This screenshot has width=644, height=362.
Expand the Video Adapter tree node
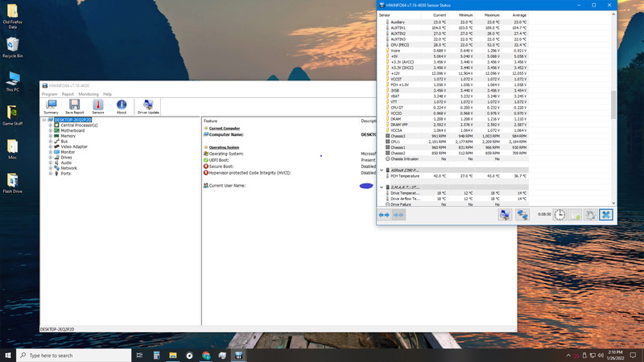coord(51,146)
